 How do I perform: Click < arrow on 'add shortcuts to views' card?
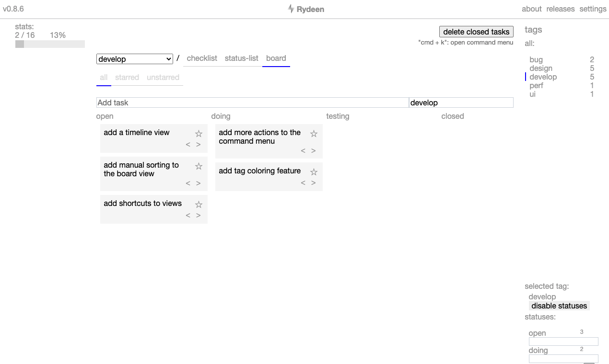[188, 216]
